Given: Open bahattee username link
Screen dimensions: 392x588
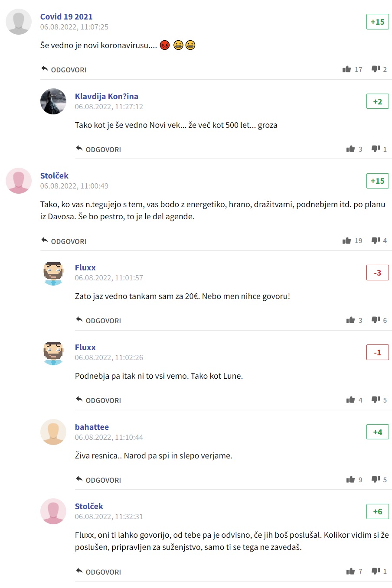Looking at the screenshot, I should 92,427.
